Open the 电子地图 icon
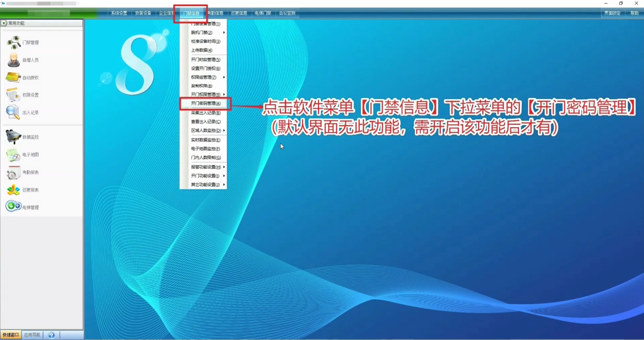 (13, 155)
